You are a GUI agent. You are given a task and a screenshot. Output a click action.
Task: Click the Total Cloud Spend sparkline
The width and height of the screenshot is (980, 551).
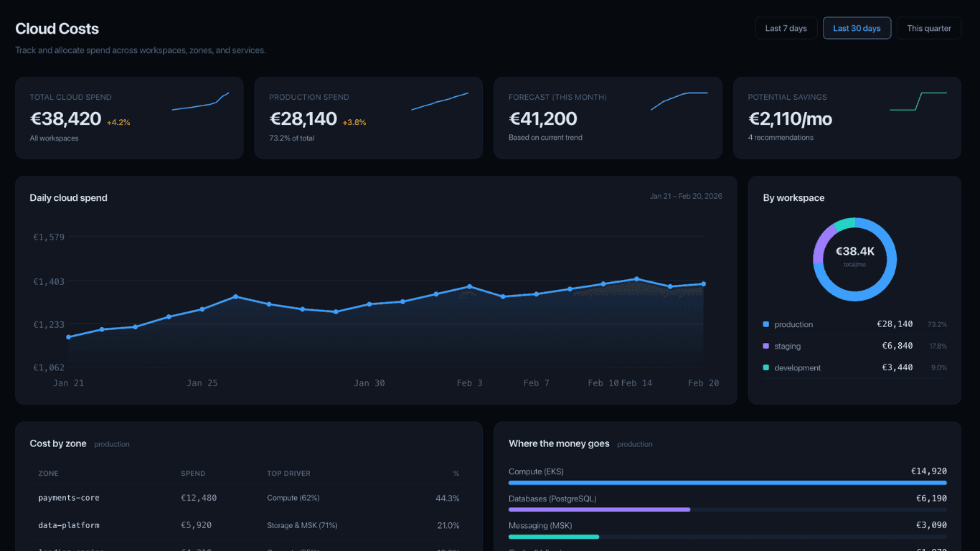click(200, 102)
